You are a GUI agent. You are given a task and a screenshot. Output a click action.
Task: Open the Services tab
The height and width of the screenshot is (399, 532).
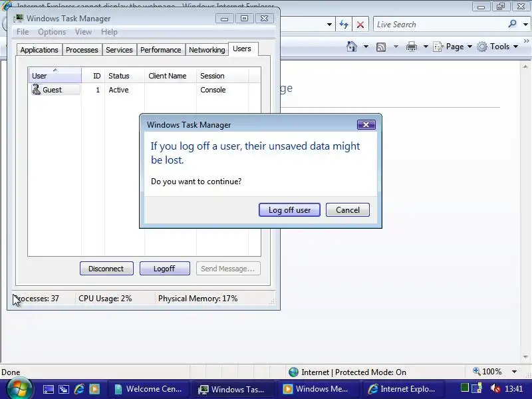120,50
